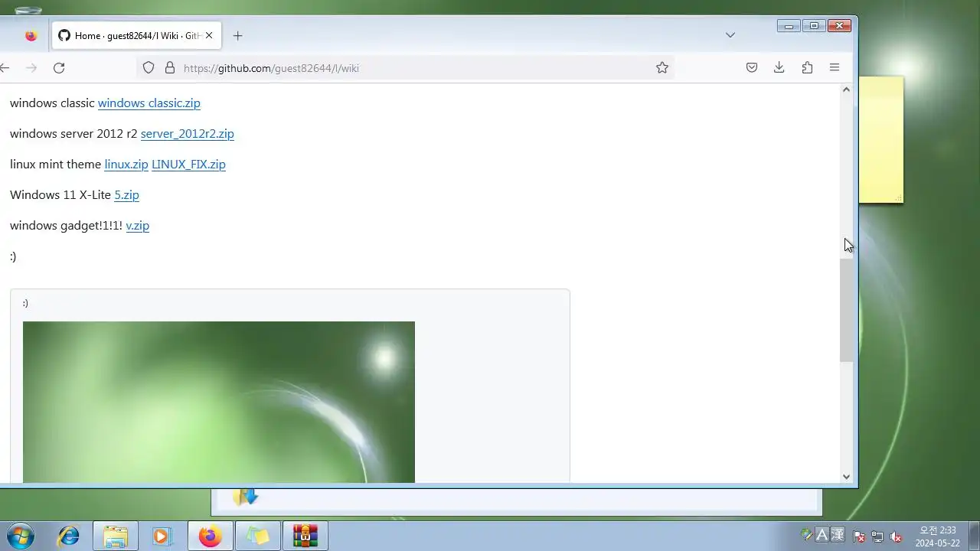Click the 'linux mint theme' text
This screenshot has width=980, height=551.
pyautogui.click(x=56, y=165)
